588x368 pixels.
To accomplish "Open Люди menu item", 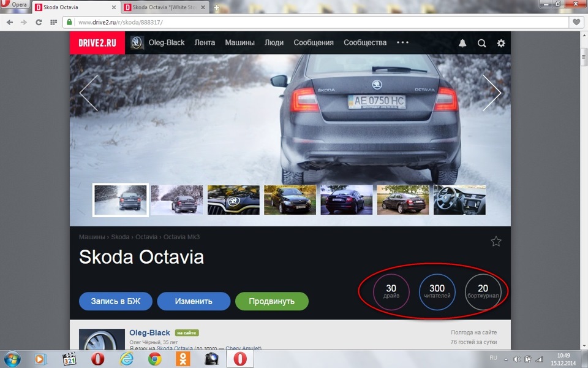I will [x=274, y=42].
